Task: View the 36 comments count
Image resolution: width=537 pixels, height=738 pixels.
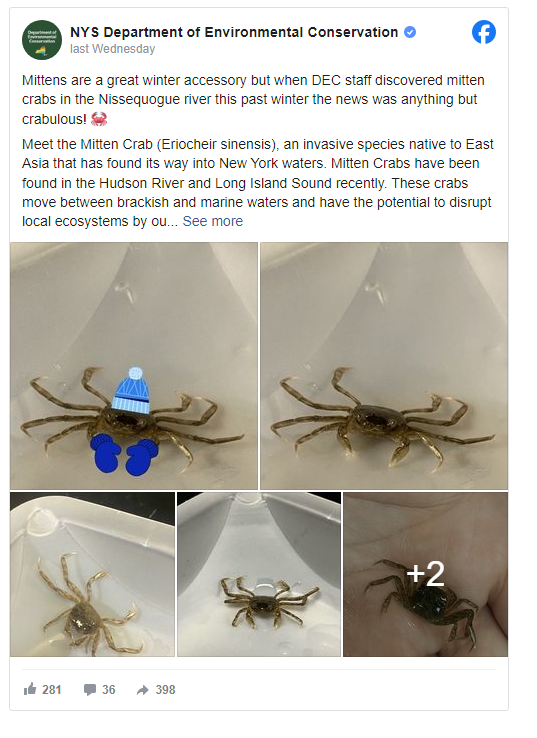Action: [x=109, y=690]
